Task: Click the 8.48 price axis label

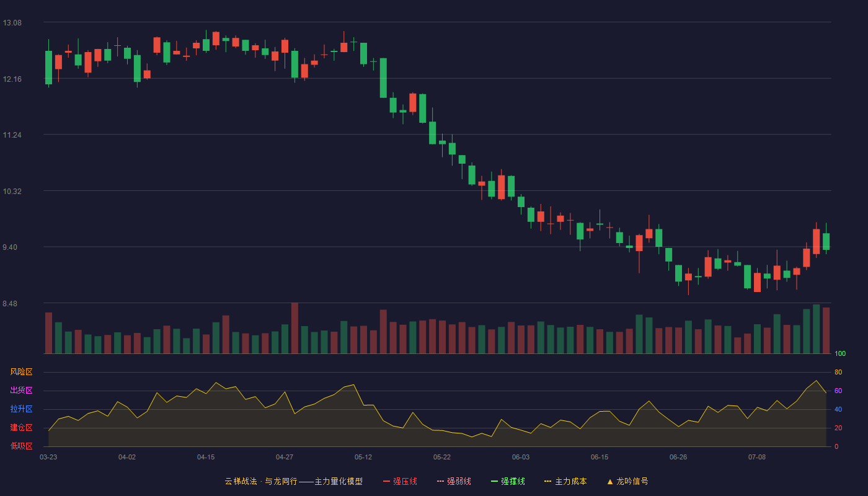Action: coord(12,304)
